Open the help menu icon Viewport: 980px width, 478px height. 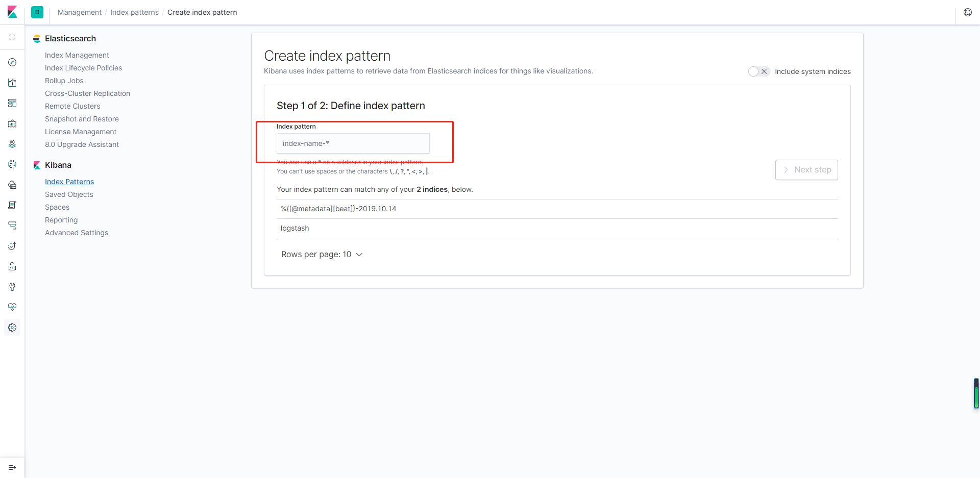click(967, 12)
